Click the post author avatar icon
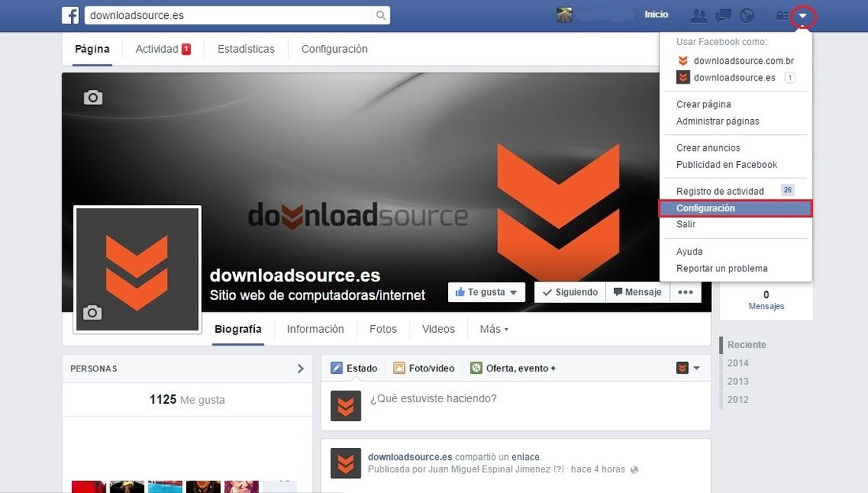Image resolution: width=868 pixels, height=493 pixels. tap(346, 463)
